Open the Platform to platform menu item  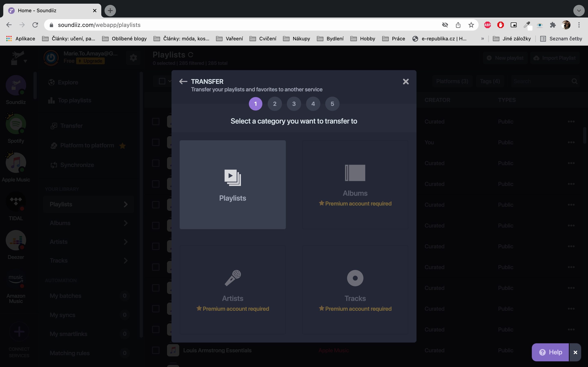[x=87, y=145]
